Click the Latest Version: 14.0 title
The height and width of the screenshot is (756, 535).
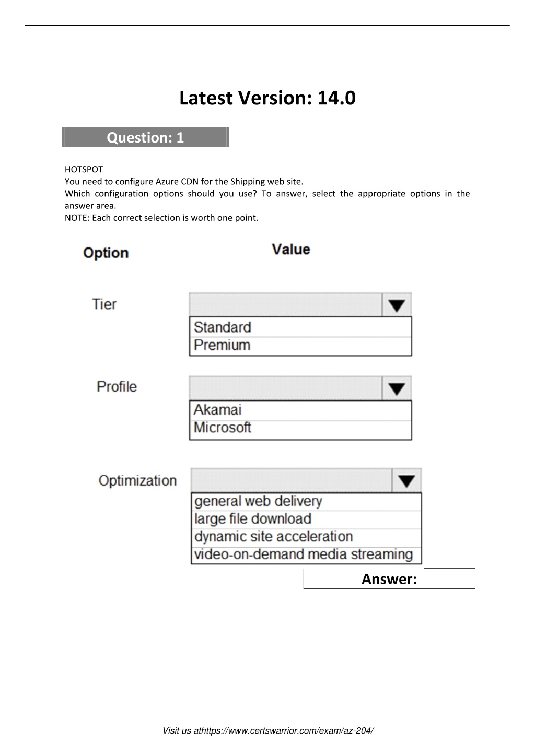point(267,98)
